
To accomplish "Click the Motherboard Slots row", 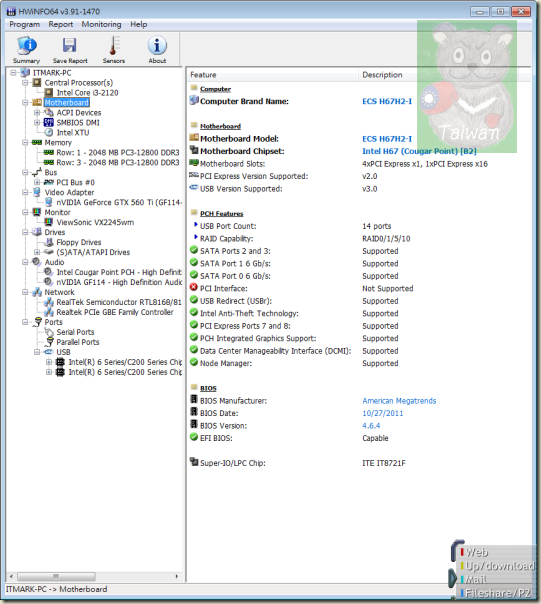I will tap(358, 164).
